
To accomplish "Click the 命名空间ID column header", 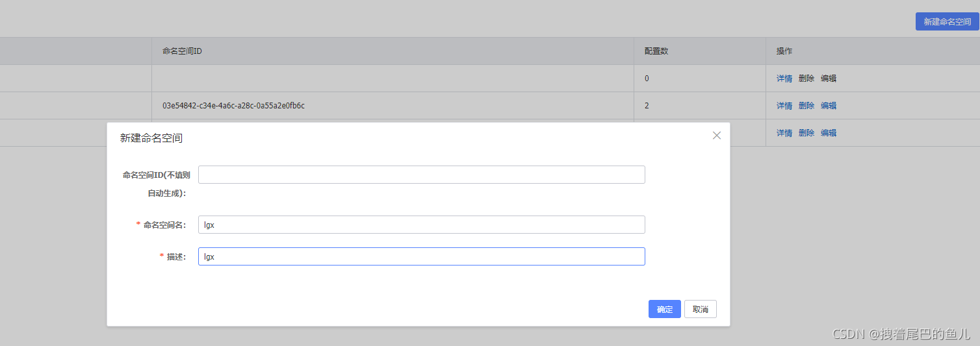I will click(x=182, y=51).
